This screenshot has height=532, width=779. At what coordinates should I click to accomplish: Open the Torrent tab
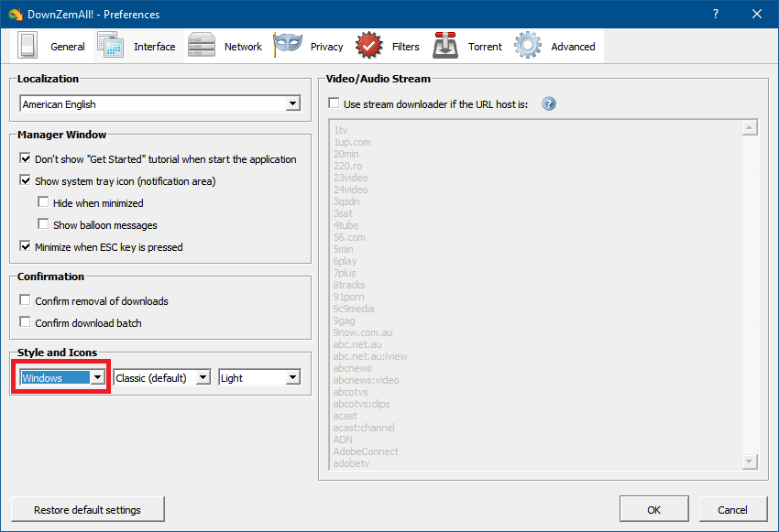click(x=468, y=46)
